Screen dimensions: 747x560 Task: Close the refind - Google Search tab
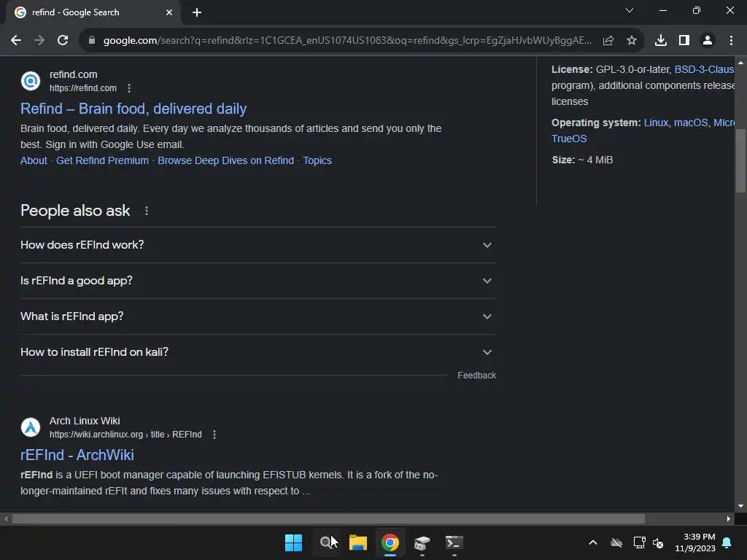(x=169, y=12)
